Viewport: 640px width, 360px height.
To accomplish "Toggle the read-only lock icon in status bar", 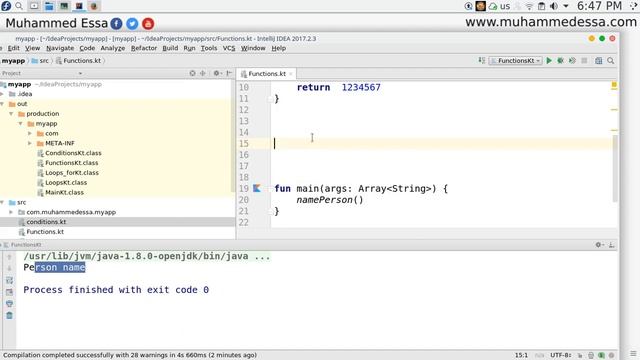I will (x=580, y=355).
